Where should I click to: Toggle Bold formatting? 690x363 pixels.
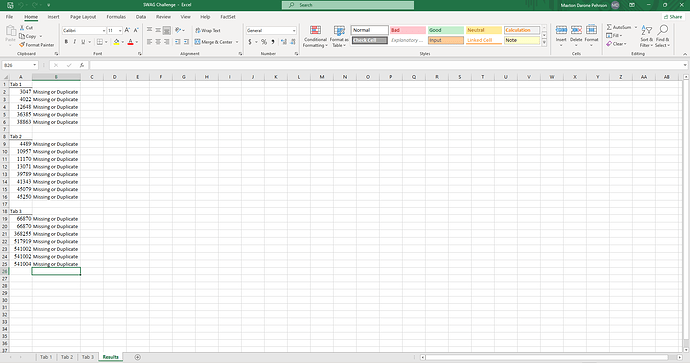tap(66, 42)
